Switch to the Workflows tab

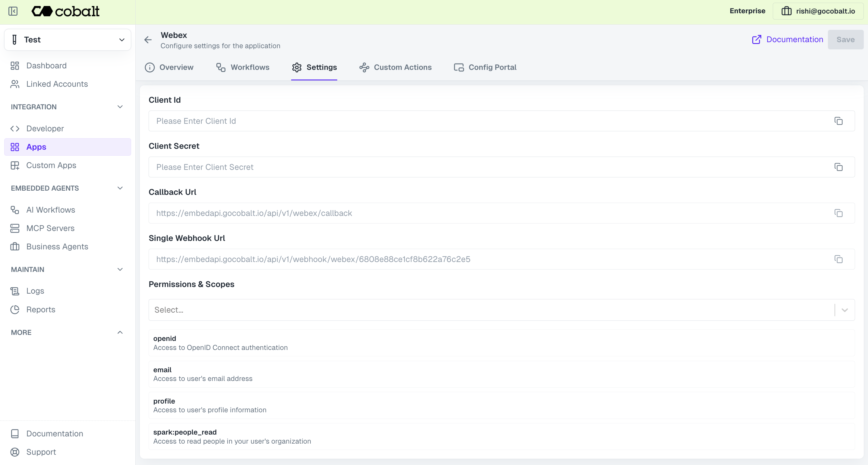click(243, 67)
